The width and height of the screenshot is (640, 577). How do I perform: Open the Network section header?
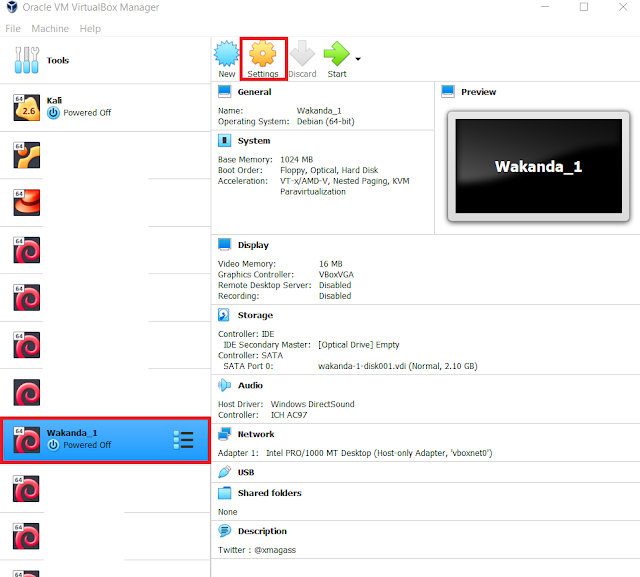point(256,434)
